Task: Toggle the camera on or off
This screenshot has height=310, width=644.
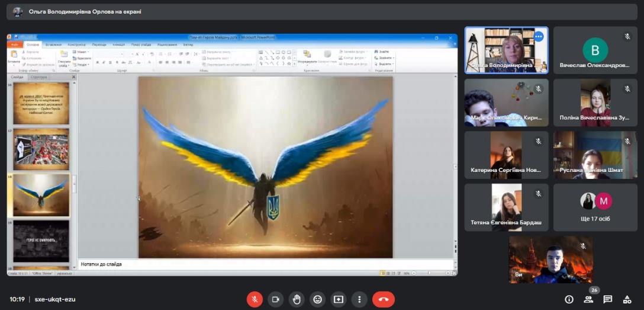Action: (x=275, y=299)
